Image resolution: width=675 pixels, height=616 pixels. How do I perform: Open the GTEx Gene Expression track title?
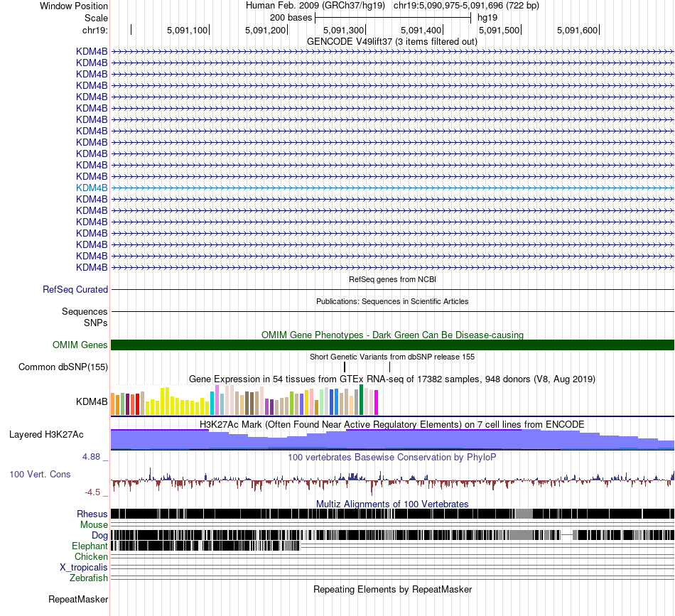(x=392, y=379)
